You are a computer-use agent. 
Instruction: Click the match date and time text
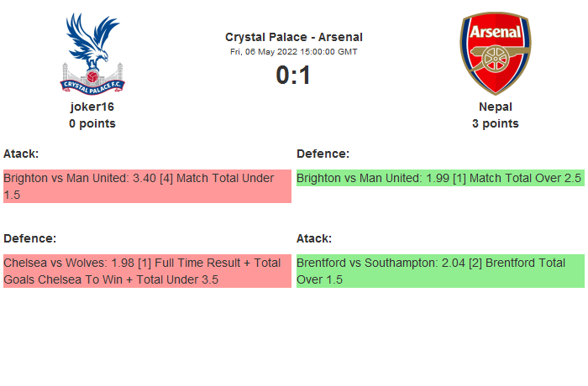click(x=294, y=51)
